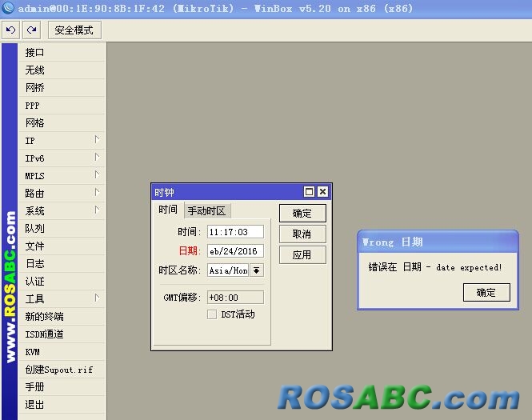This screenshot has width=532, height=420.
Task: Click the Wrong 日期 dialog title bar
Action: pos(438,242)
